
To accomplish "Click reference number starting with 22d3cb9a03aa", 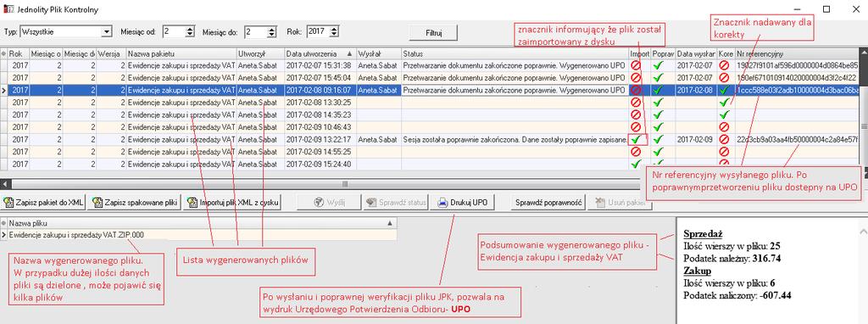I will pyautogui.click(x=797, y=140).
